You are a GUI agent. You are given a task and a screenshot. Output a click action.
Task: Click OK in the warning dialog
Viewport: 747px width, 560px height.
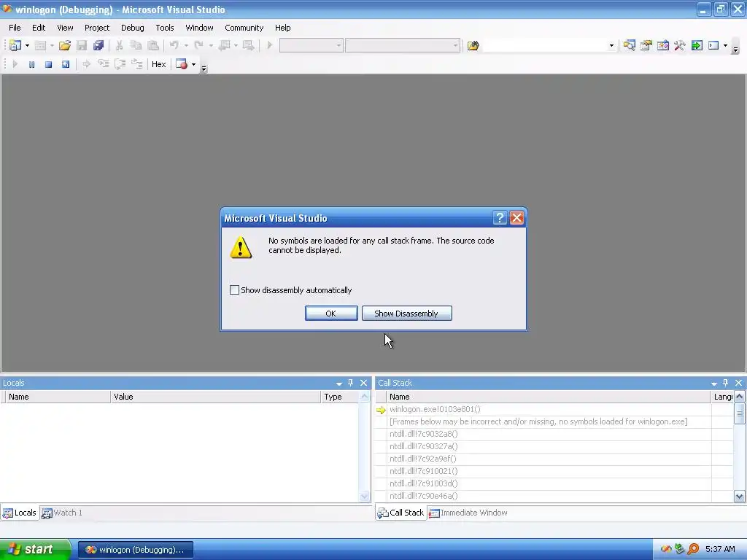(331, 314)
